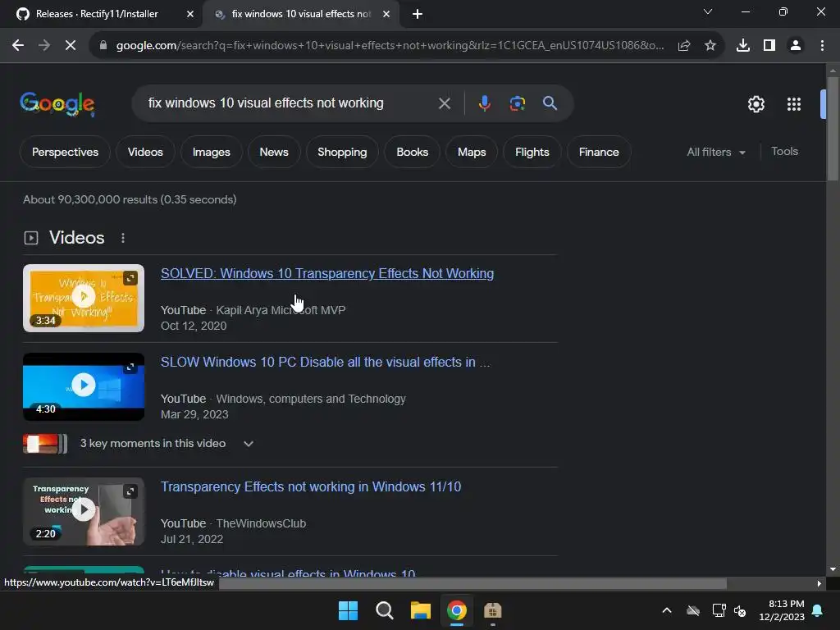Open the tab search dropdown
The height and width of the screenshot is (630, 840).
(708, 11)
